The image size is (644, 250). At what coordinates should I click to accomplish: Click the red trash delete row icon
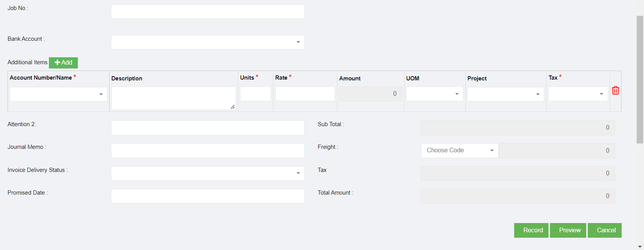pos(615,90)
